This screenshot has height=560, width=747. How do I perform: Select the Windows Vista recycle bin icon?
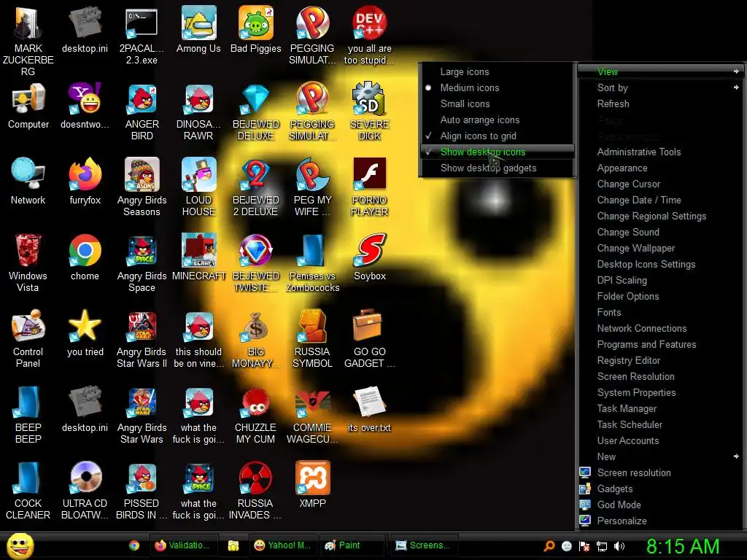(28, 262)
